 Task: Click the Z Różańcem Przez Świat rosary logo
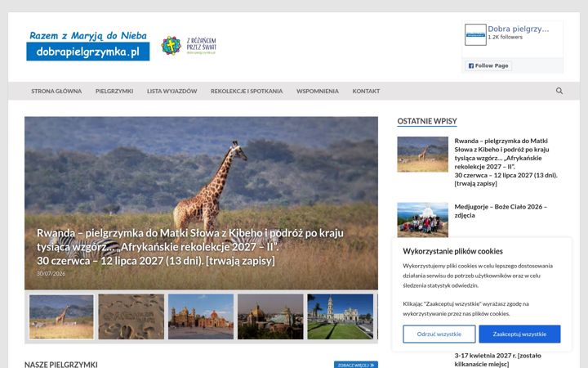(189, 46)
